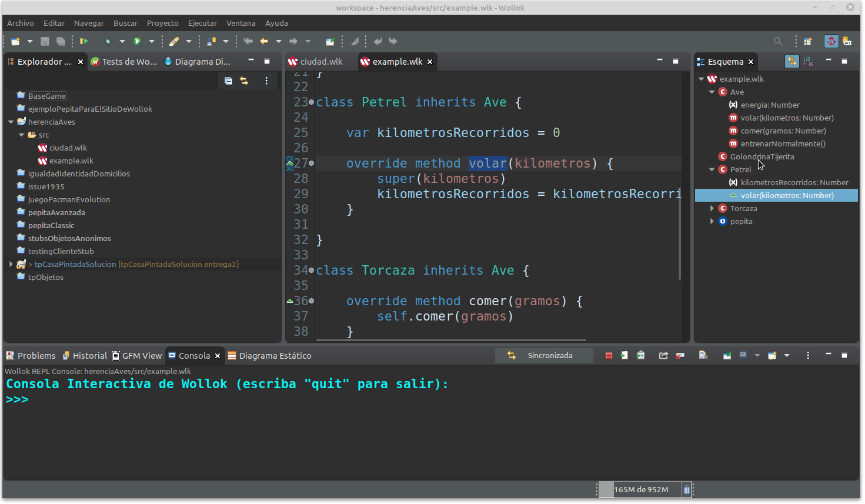Viewport: 865px width, 504px height.
Task: Open the Proyecto menu
Action: tap(162, 23)
